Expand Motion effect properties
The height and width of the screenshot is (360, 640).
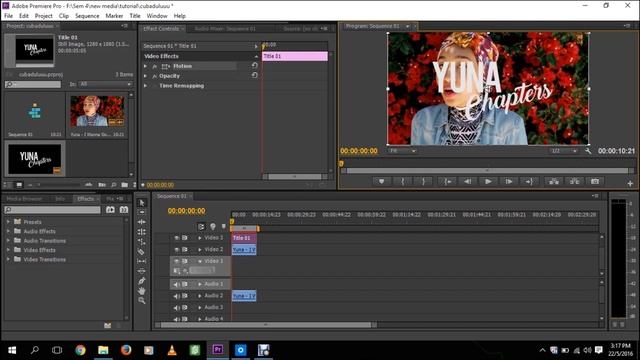click(x=146, y=66)
